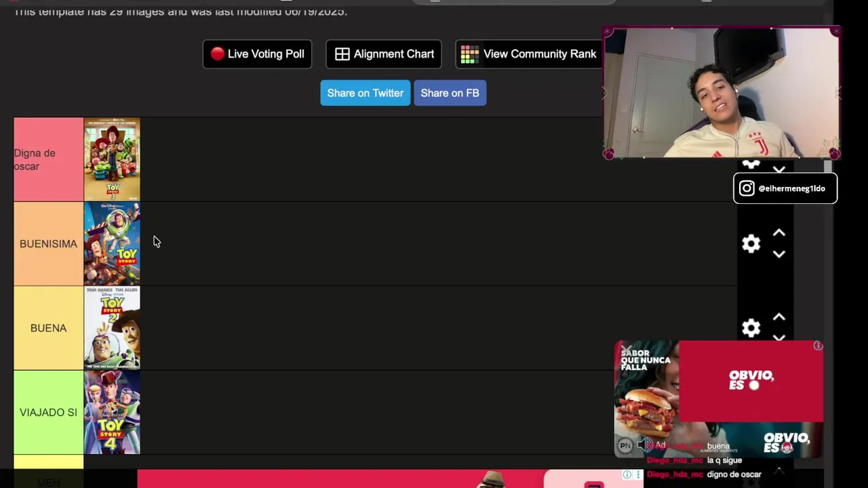Move the BUENISIMA row down

pos(779,254)
